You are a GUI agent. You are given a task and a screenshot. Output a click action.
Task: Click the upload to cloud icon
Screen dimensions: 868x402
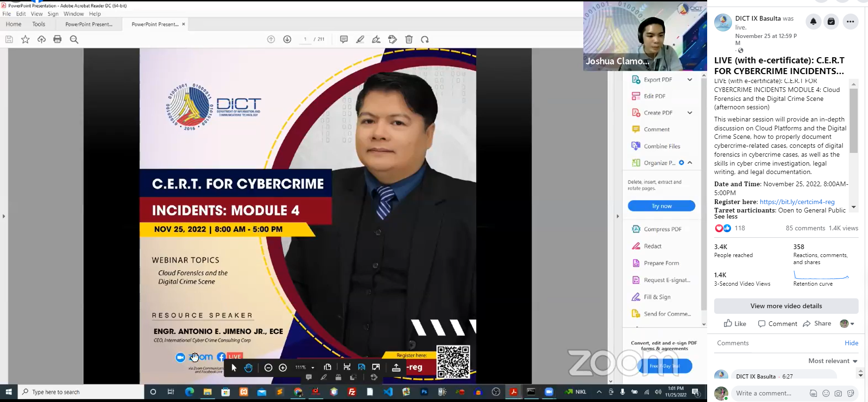[x=42, y=39]
